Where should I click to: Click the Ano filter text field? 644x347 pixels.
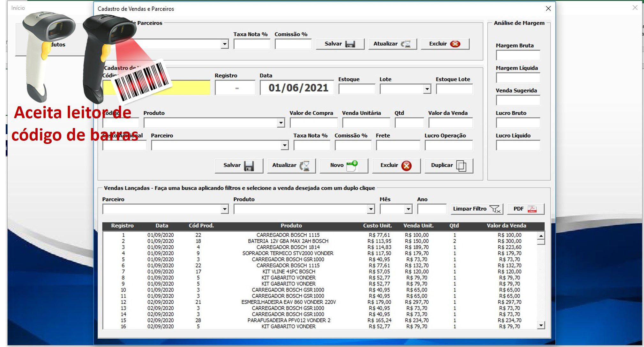431,209
